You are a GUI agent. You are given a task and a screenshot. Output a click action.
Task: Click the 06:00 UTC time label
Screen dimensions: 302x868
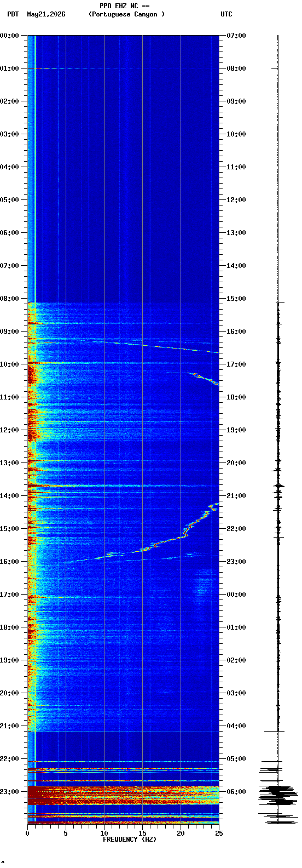236,792
